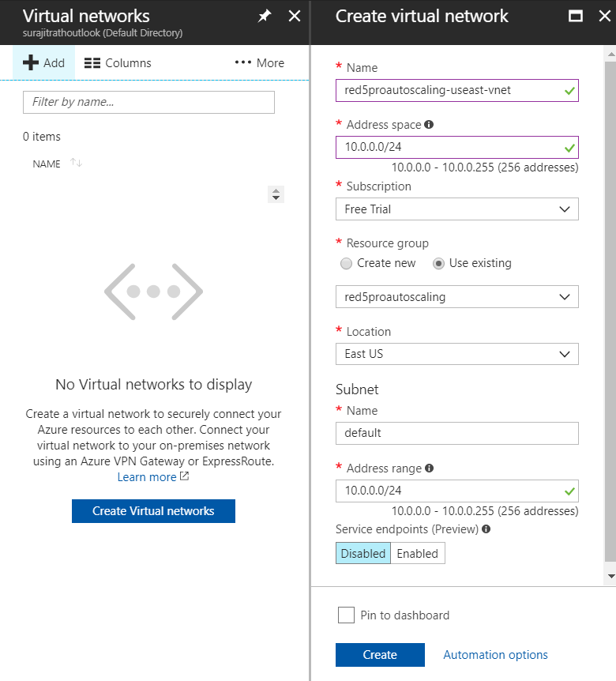Maximize the Create virtual network blade

(576, 17)
